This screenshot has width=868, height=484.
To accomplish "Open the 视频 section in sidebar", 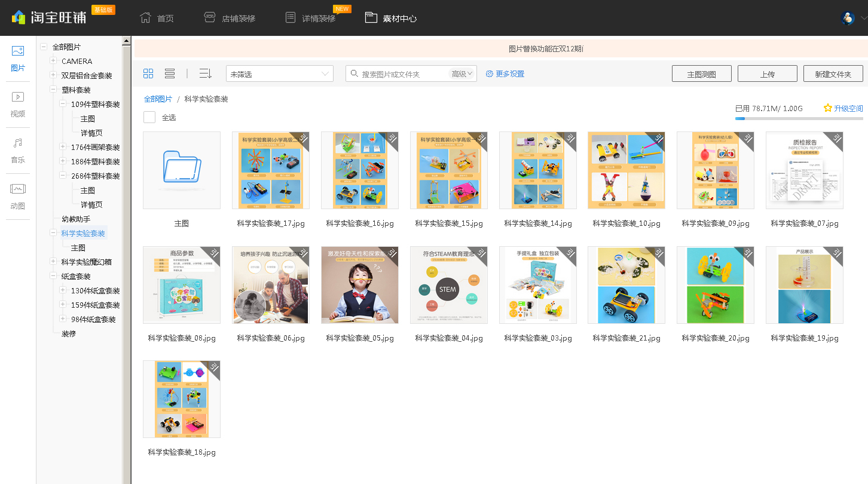I will tap(18, 104).
